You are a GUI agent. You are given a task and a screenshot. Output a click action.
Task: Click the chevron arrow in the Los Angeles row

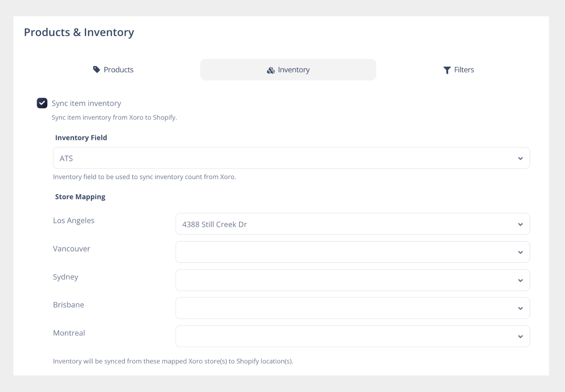520,224
